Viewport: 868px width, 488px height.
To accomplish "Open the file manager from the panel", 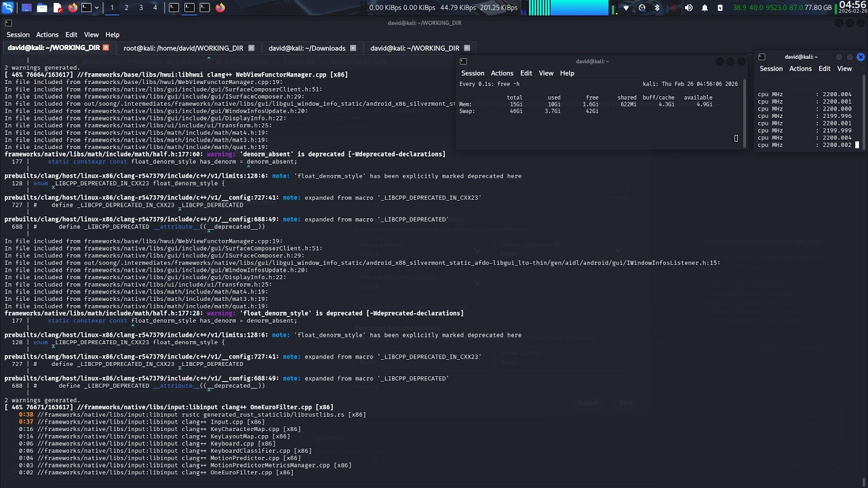I will pos(42,7).
